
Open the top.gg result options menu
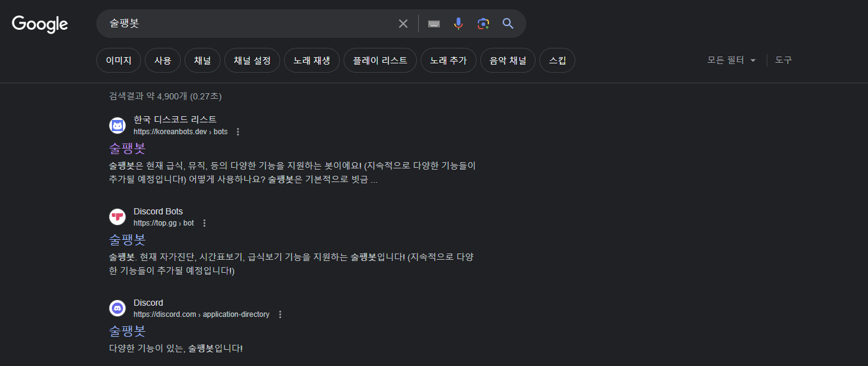pos(204,223)
